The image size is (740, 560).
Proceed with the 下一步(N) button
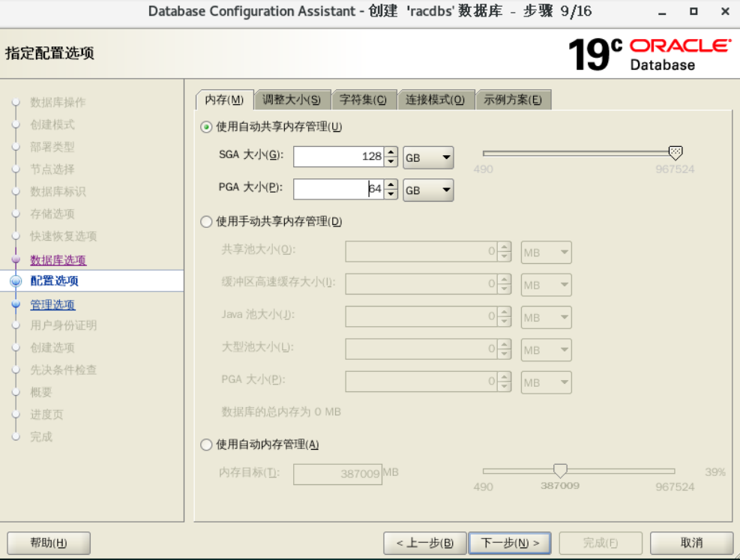(x=510, y=543)
